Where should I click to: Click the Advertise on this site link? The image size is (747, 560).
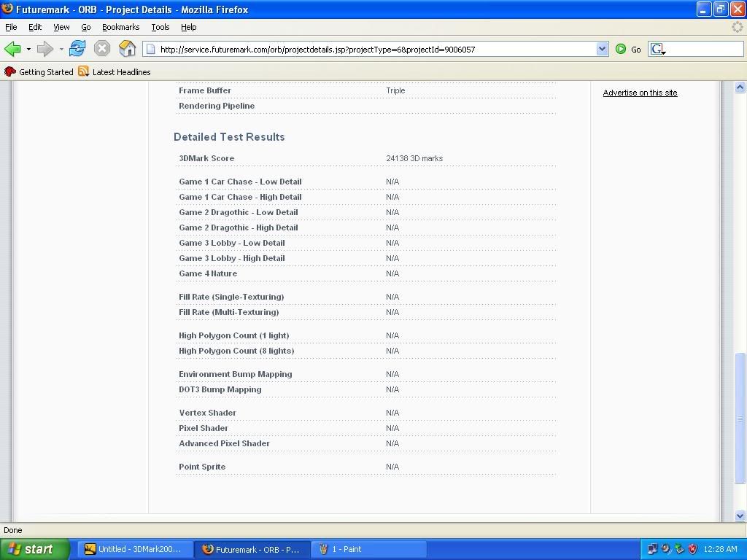click(x=640, y=93)
